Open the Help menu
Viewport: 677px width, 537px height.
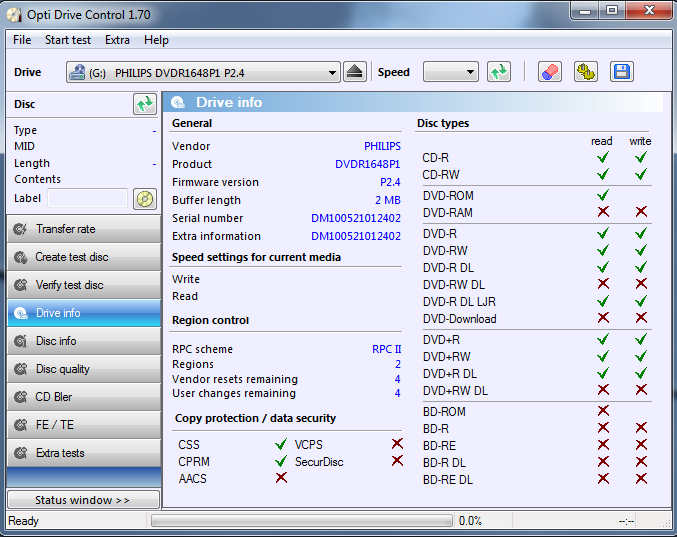(156, 40)
